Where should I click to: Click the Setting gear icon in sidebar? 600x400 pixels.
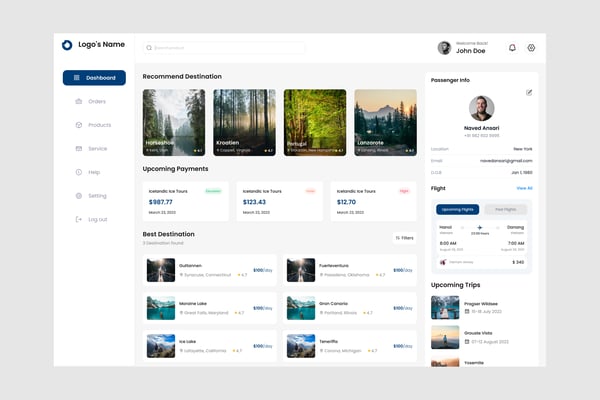pos(79,196)
